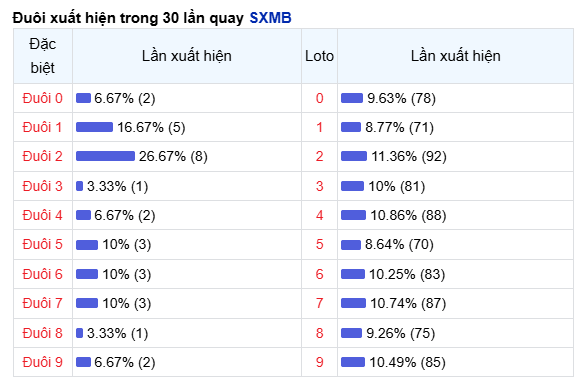580x381 pixels.
Task: Click the Loto 2 bar showing 11.36%
Action: click(354, 156)
